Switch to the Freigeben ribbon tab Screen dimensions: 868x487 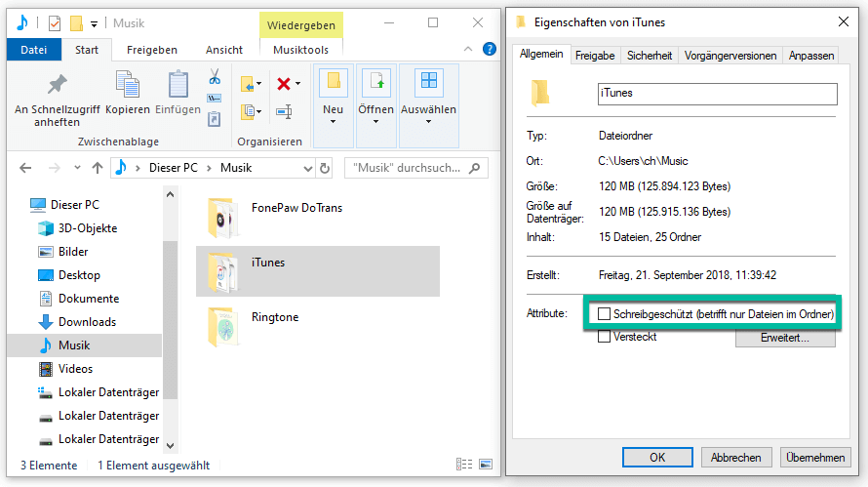tap(152, 50)
